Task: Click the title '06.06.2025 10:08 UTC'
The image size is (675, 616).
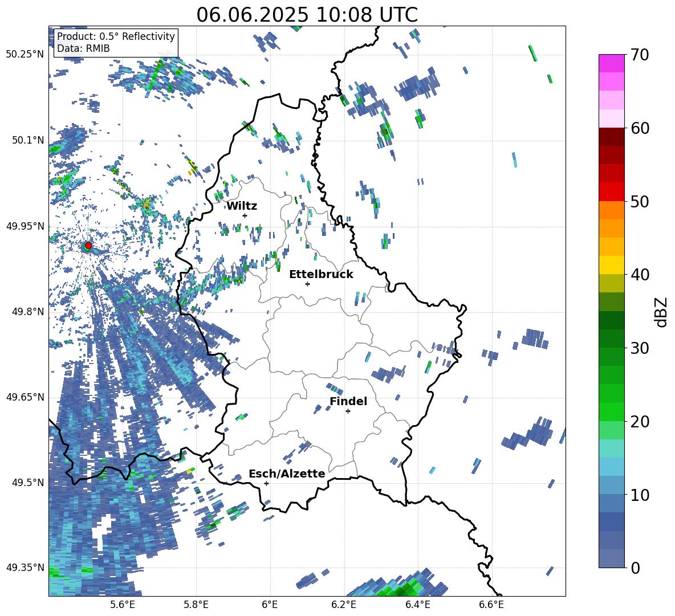Action: (x=307, y=15)
